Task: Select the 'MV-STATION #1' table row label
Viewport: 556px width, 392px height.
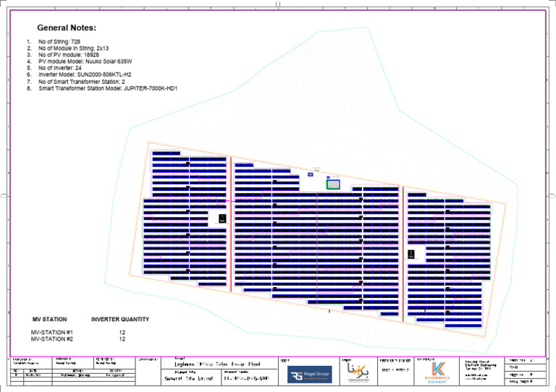Action: pyautogui.click(x=52, y=333)
